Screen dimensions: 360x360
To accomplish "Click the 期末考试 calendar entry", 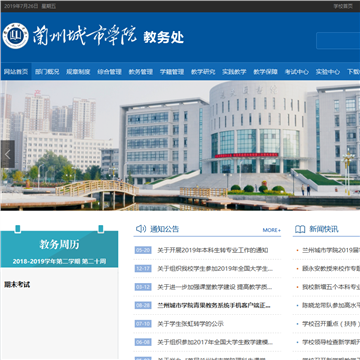I will (17, 285).
